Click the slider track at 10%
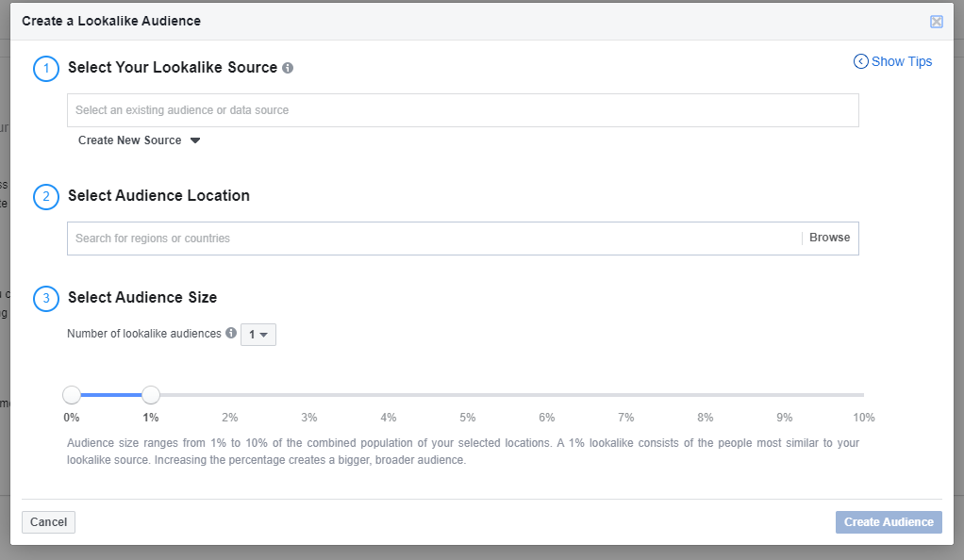This screenshot has height=560, width=964. point(862,395)
